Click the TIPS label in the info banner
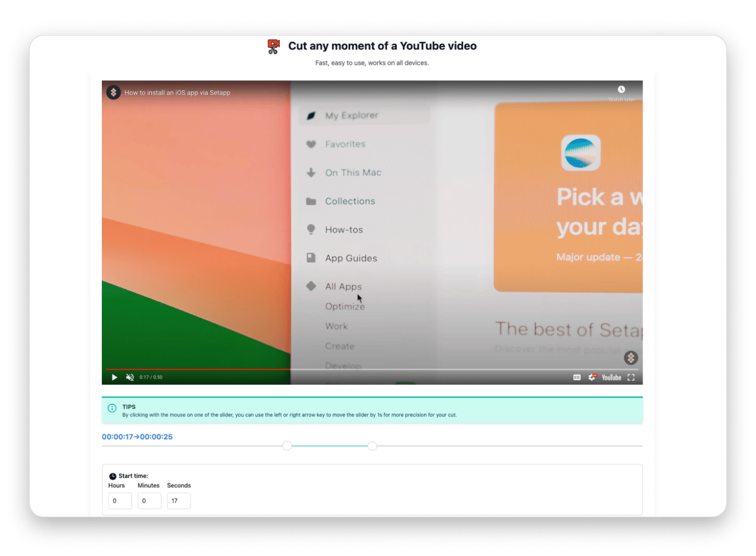Screen dimensions: 756x556 [129, 407]
